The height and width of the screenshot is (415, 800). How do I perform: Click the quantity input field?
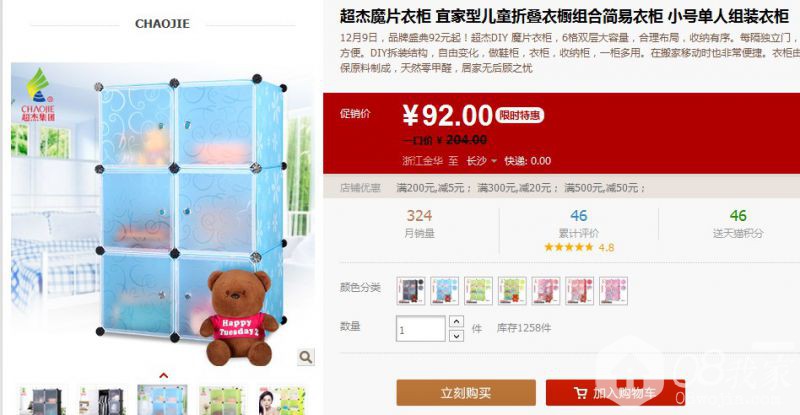pos(421,328)
